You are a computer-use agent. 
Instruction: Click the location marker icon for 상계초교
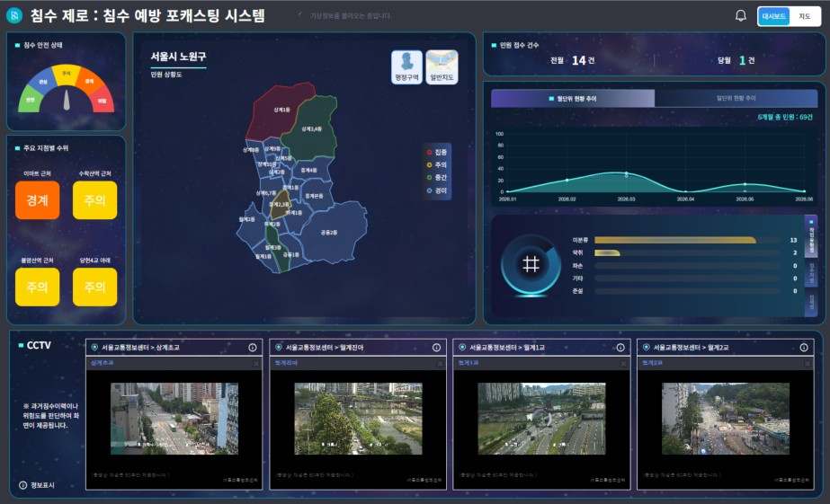(94, 348)
